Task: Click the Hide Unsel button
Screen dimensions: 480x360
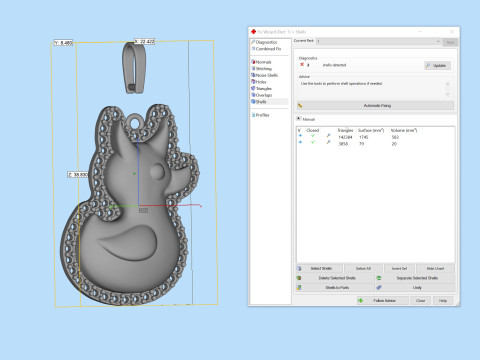Action: click(435, 268)
